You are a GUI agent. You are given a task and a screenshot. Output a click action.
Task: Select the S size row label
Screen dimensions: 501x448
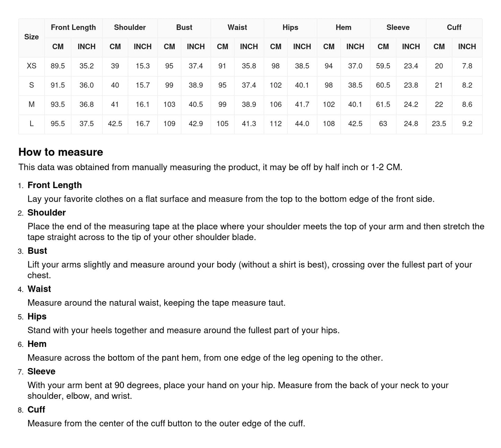(31, 85)
